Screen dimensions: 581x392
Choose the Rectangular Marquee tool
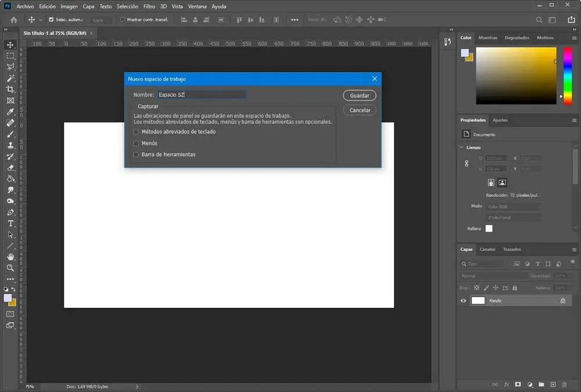(x=10, y=56)
